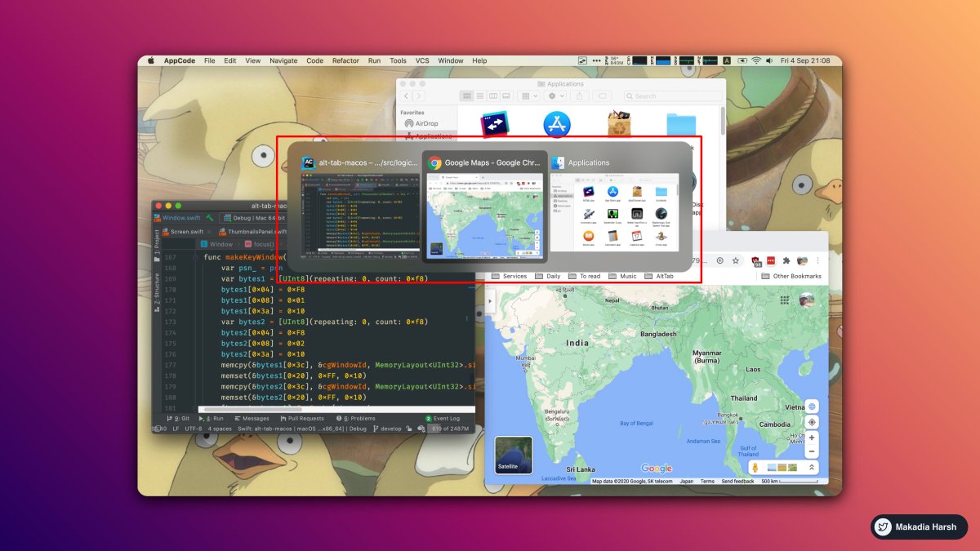Switch Finder to gallery view
This screenshot has height=551, width=980.
506,96
